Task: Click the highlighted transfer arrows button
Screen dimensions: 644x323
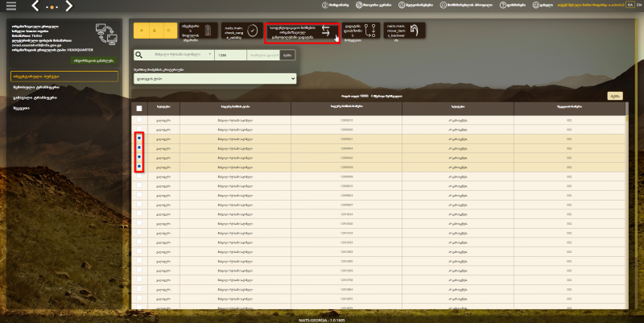Action: point(303,33)
